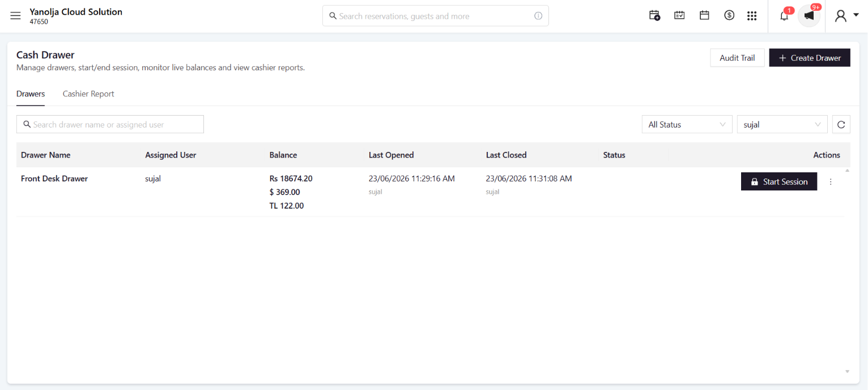Open the sujal user filter dropdown
Image resolution: width=868 pixels, height=390 pixels.
coord(782,125)
